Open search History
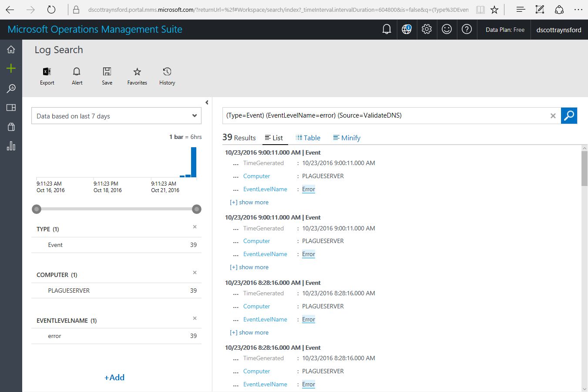 (167, 76)
